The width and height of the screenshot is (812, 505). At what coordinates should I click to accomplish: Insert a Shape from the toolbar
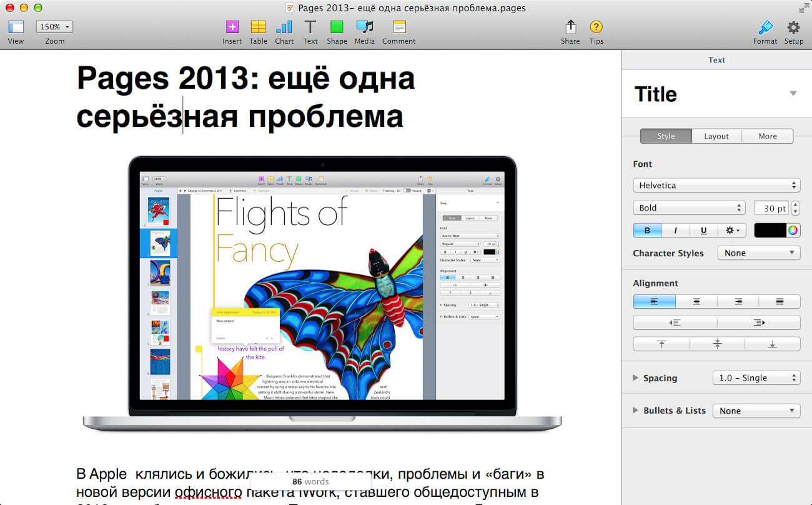pos(337,27)
